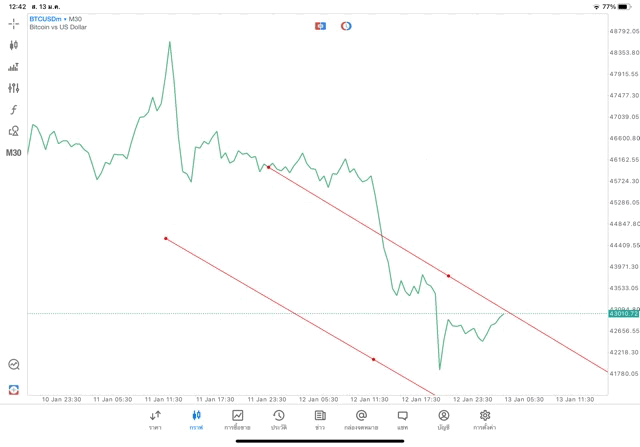
Task: Switch to the การซื้อขาย trade tab
Action: pyautogui.click(x=237, y=419)
